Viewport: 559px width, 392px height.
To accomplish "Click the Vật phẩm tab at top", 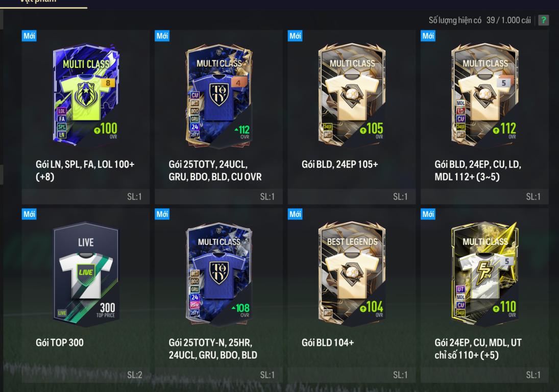I will point(37,2).
